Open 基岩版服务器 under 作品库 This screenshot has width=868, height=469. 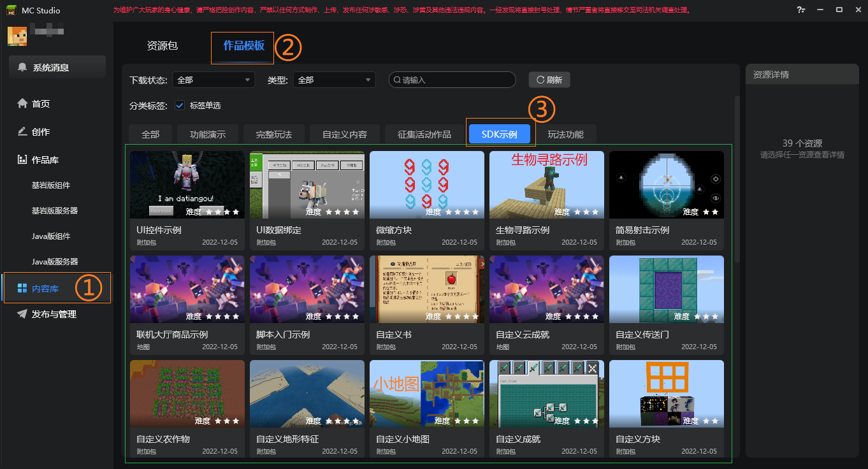[55, 211]
